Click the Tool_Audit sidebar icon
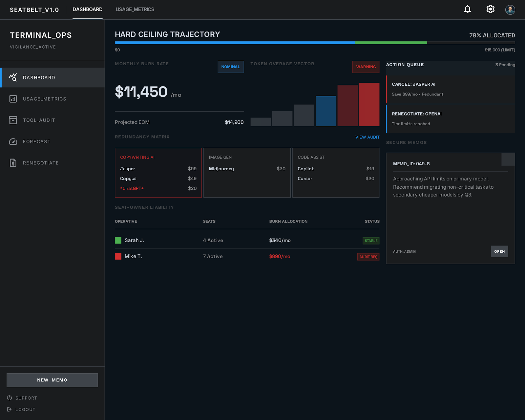The image size is (525, 420). click(x=13, y=120)
